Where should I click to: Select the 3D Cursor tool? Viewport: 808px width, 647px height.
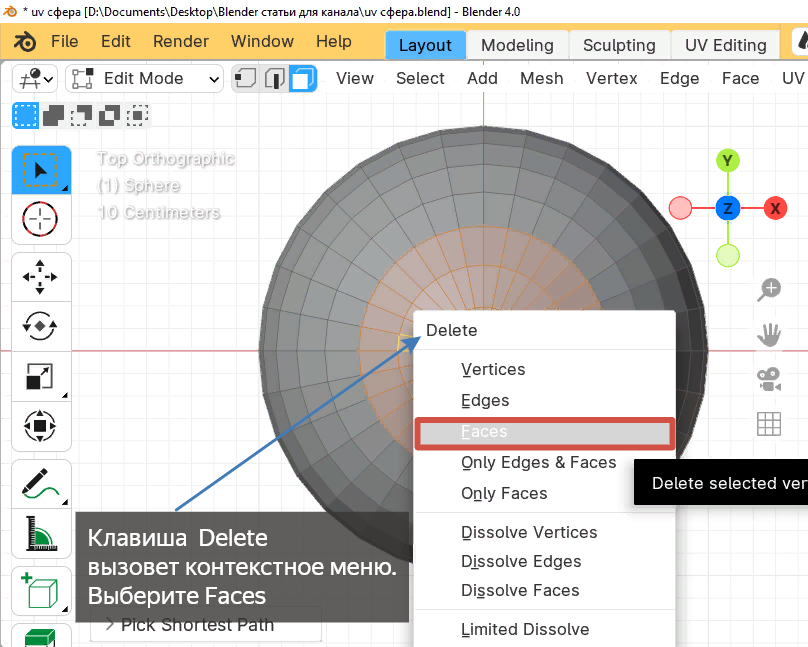click(x=40, y=219)
